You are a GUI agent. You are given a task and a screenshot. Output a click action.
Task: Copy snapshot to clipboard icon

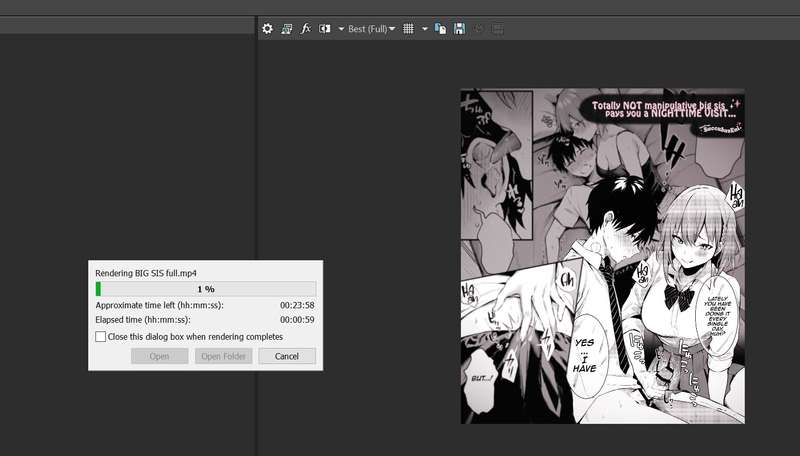[440, 29]
